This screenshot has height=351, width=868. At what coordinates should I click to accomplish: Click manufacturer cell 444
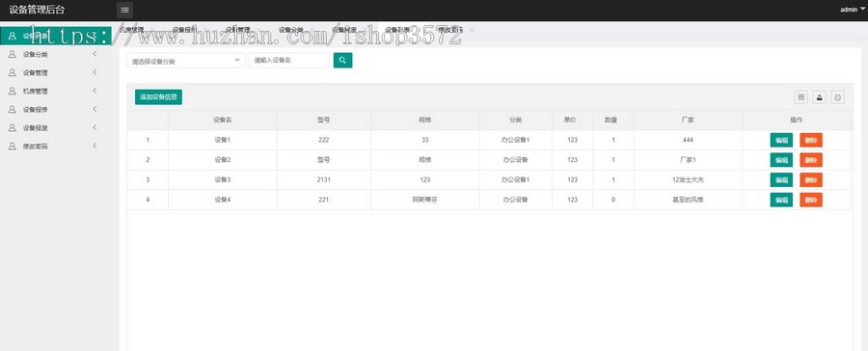coord(688,140)
